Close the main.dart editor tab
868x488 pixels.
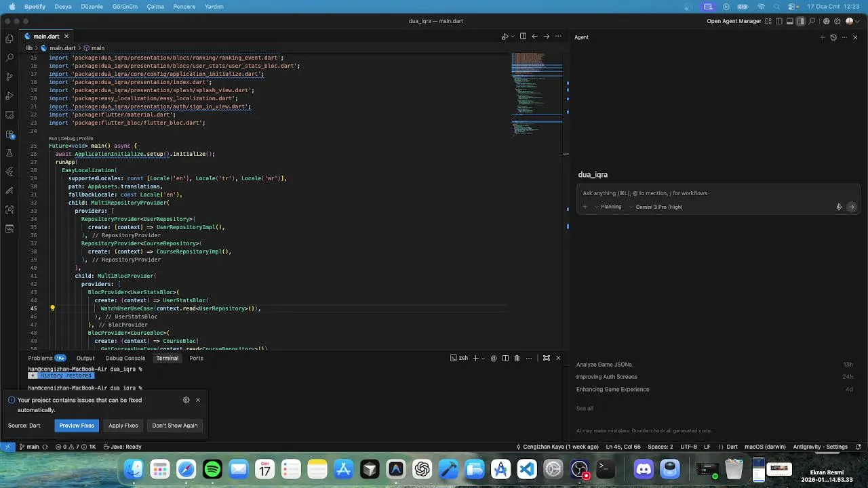pos(67,37)
